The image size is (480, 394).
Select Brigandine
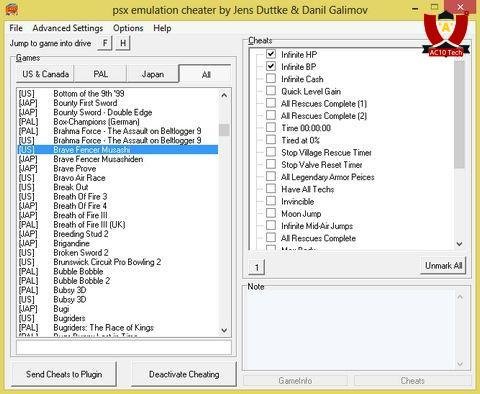point(118,243)
